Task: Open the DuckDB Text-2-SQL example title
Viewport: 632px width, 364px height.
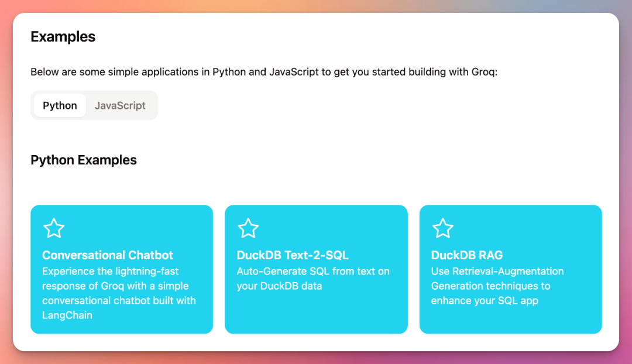Action: [x=293, y=255]
